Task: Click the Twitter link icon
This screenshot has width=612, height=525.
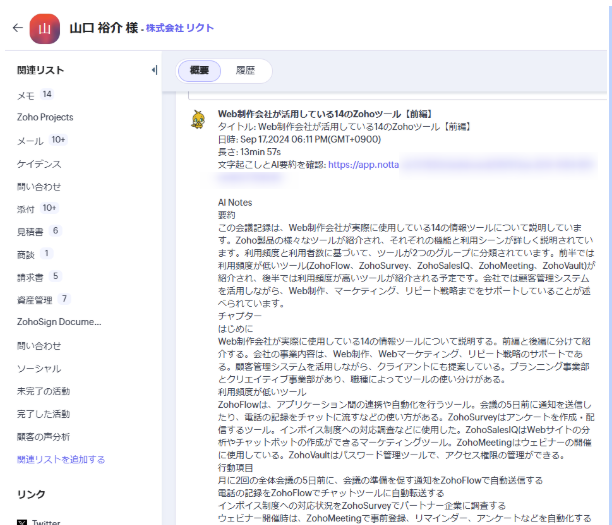Action: pos(22,522)
